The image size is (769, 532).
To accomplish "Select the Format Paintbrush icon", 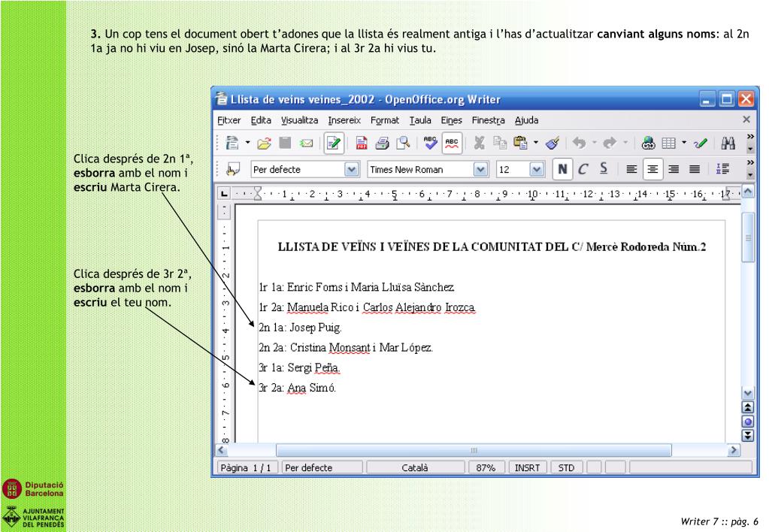I will [x=553, y=144].
